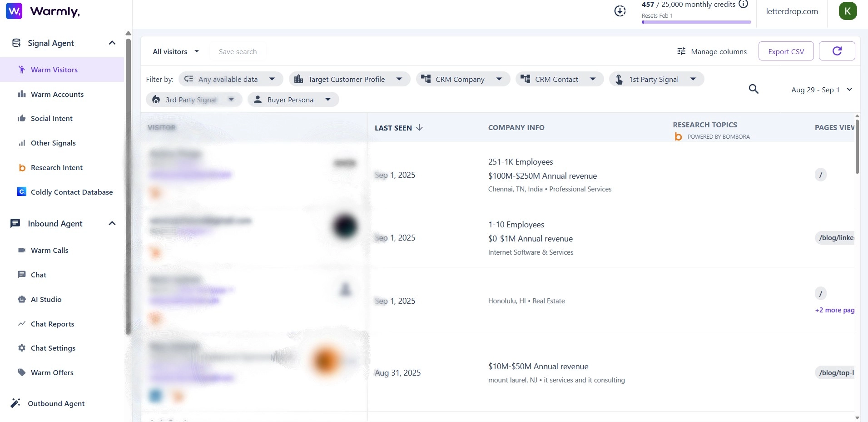The width and height of the screenshot is (868, 422).
Task: Open Other Signals
Action: point(53,143)
